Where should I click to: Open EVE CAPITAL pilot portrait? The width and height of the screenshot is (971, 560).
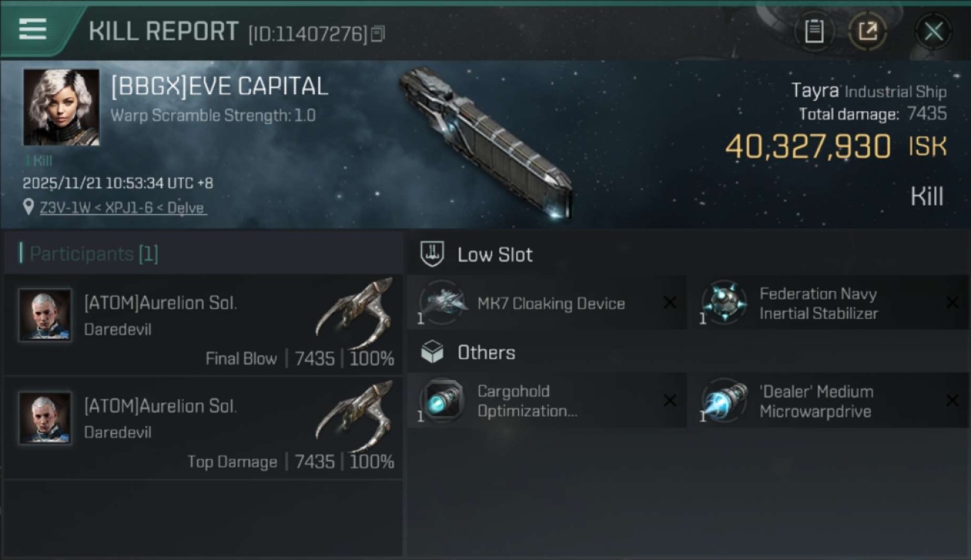pyautogui.click(x=61, y=107)
